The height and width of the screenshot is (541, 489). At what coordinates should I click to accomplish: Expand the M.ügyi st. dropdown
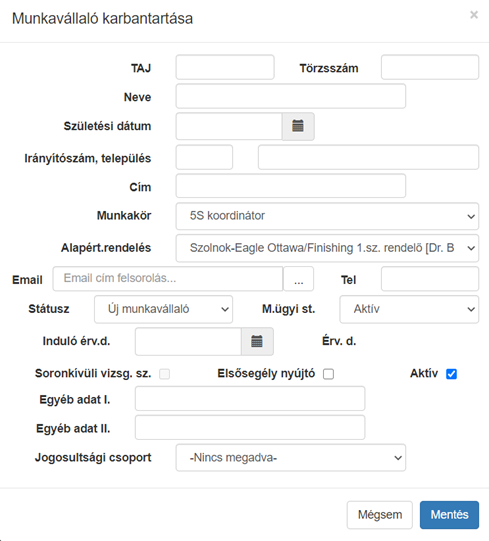[x=409, y=309]
